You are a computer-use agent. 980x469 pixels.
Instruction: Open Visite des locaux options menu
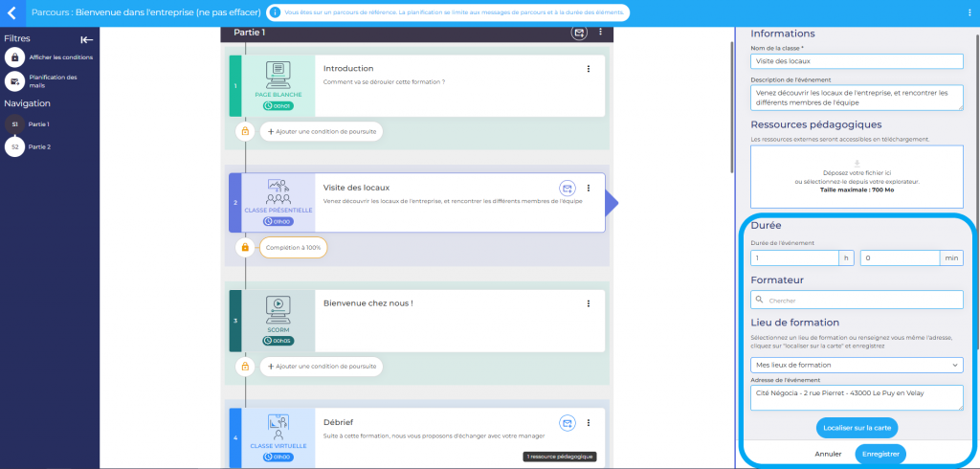(588, 188)
